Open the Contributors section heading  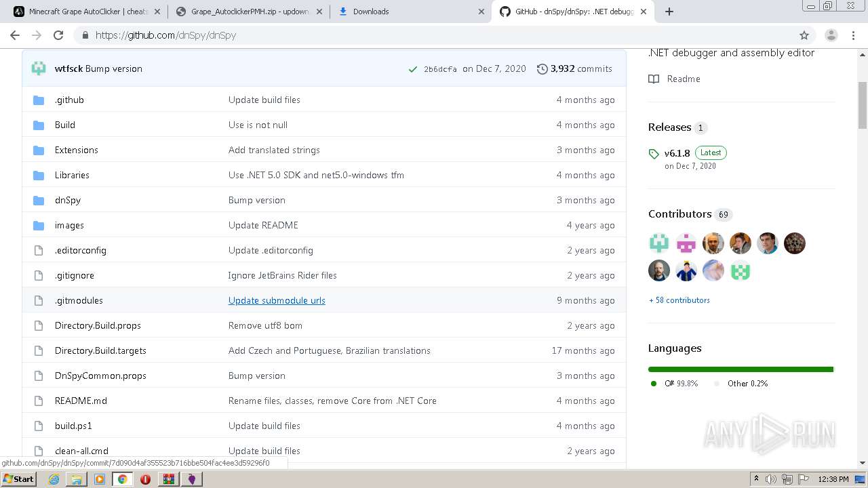click(x=679, y=214)
